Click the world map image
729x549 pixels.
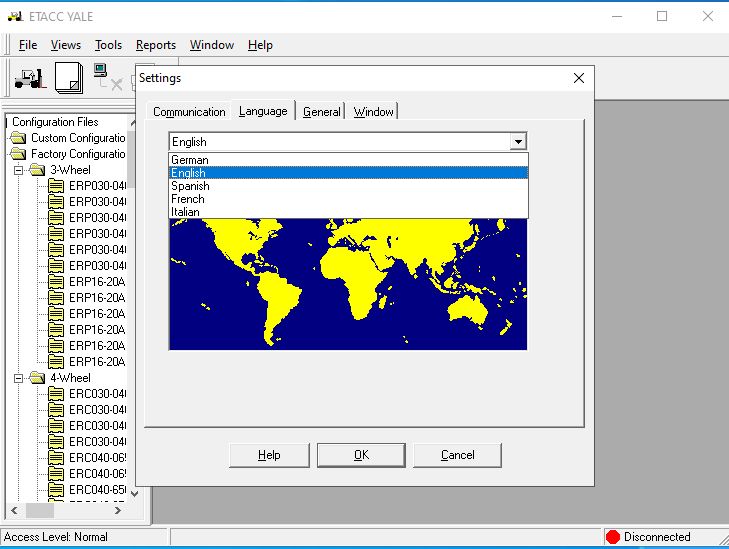point(348,284)
